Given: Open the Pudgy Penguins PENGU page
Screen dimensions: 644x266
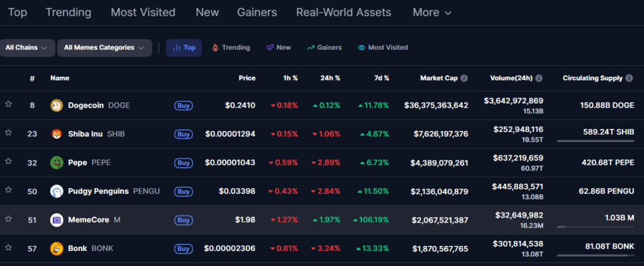Looking at the screenshot, I should [114, 191].
